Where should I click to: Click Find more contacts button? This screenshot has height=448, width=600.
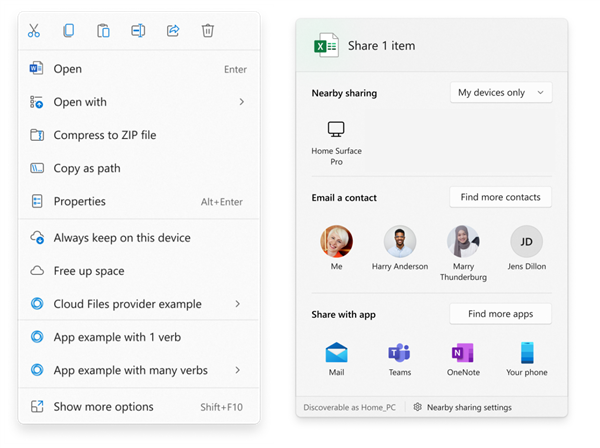500,197
